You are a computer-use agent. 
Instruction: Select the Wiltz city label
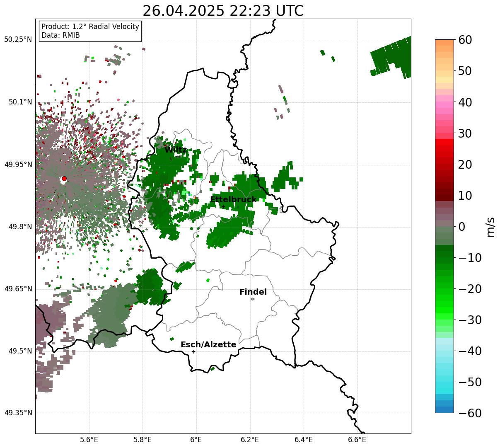click(175, 150)
